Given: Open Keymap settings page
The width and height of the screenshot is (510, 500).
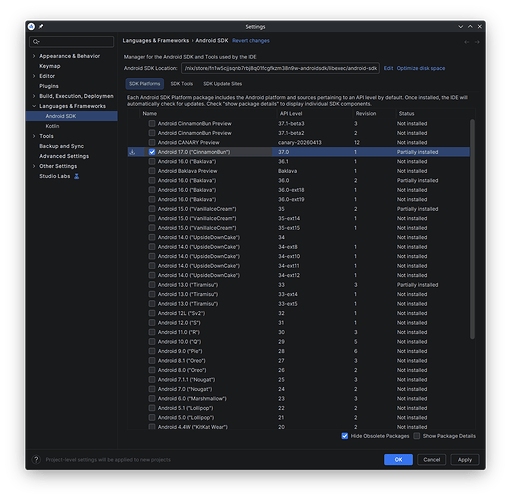Looking at the screenshot, I should click(x=50, y=66).
